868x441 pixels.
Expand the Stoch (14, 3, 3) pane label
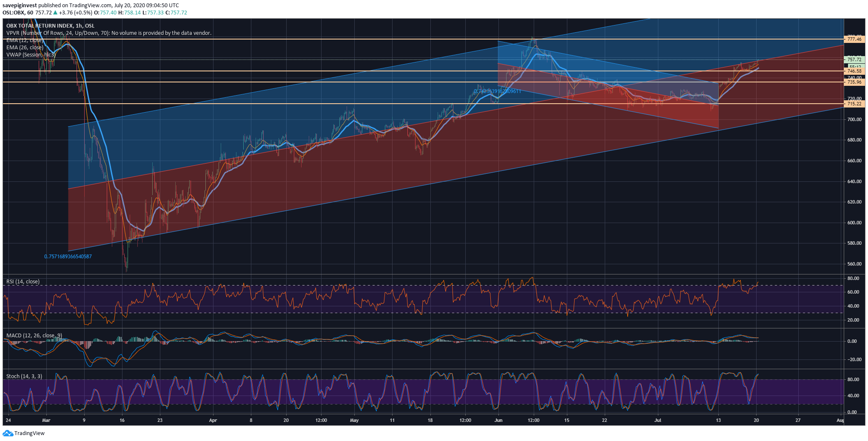(24, 376)
